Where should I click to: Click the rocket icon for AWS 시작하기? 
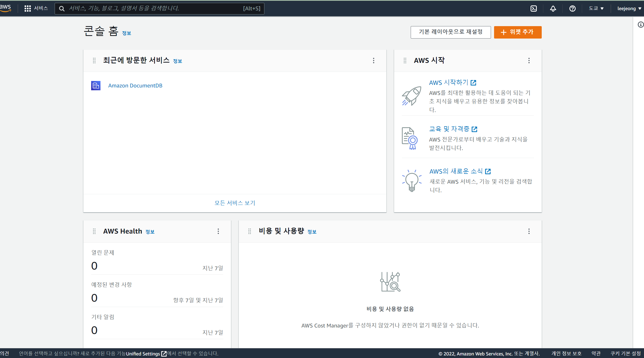[x=411, y=96]
